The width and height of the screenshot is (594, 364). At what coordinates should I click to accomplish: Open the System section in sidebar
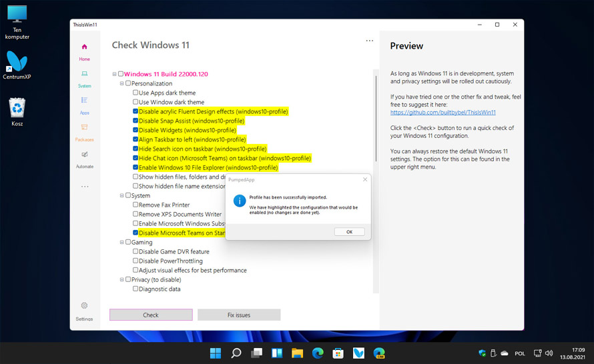[x=85, y=79]
